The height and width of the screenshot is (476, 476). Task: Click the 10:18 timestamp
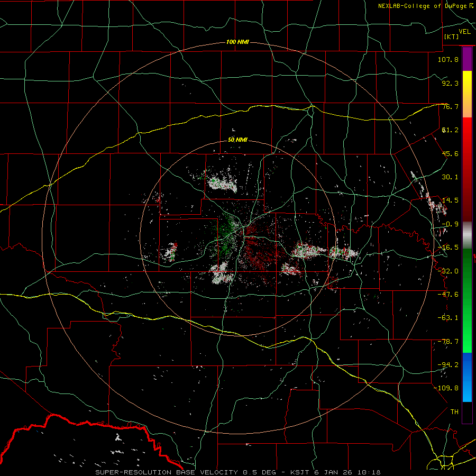369,472
